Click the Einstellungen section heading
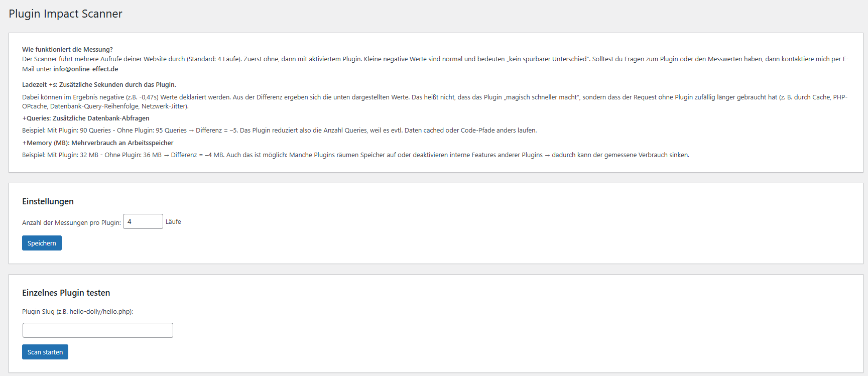The height and width of the screenshot is (376, 868). click(x=48, y=201)
